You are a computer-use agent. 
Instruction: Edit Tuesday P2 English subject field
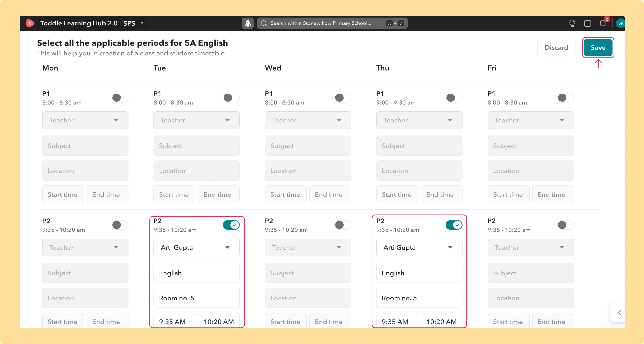coord(196,273)
